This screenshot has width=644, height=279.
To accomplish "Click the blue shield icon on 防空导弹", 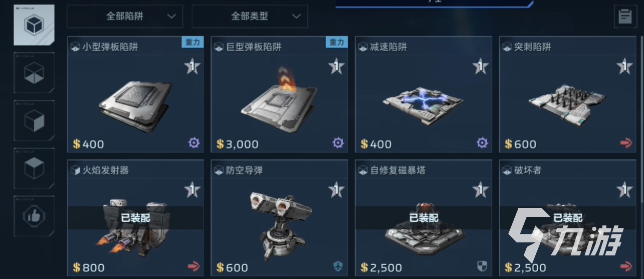I will [x=338, y=266].
